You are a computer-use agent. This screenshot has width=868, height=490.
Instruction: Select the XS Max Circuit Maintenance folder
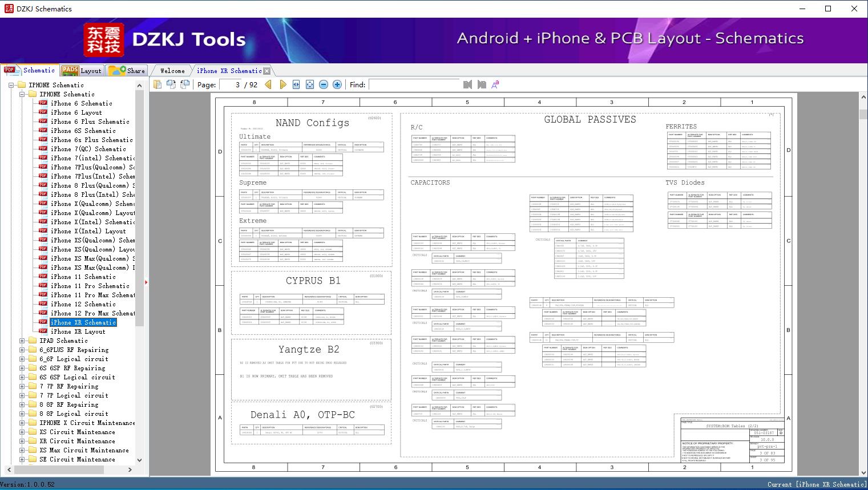tap(84, 450)
